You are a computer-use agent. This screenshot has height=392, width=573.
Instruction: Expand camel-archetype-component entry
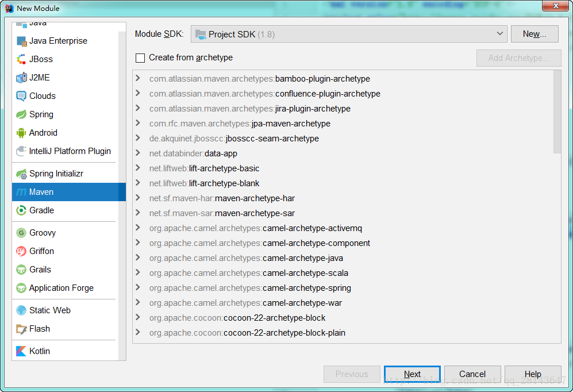coord(138,243)
